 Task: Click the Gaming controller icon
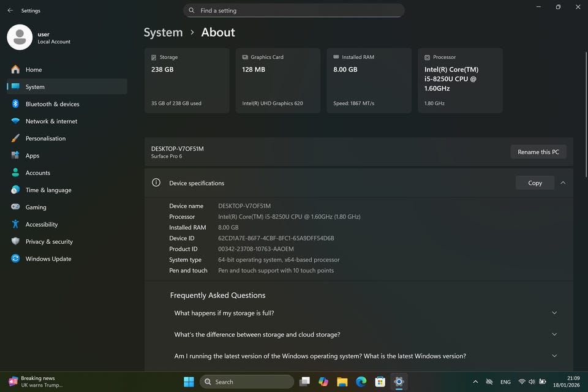[x=15, y=206]
